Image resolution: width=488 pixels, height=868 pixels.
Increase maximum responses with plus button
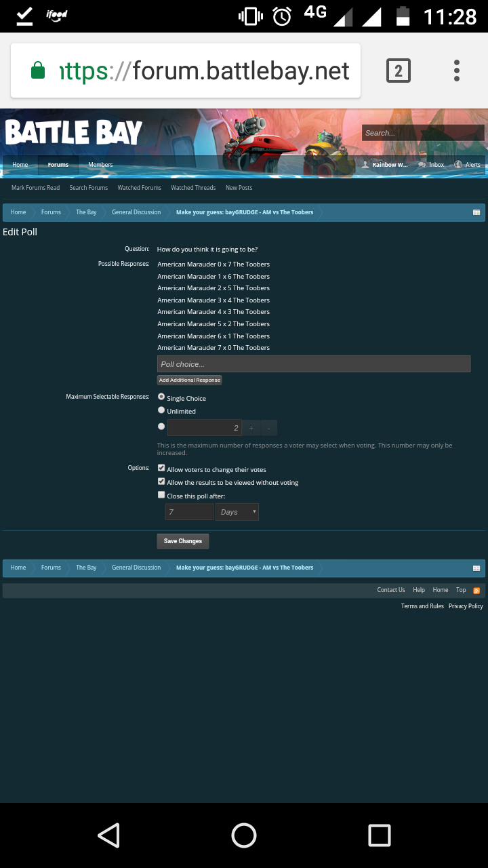point(251,428)
